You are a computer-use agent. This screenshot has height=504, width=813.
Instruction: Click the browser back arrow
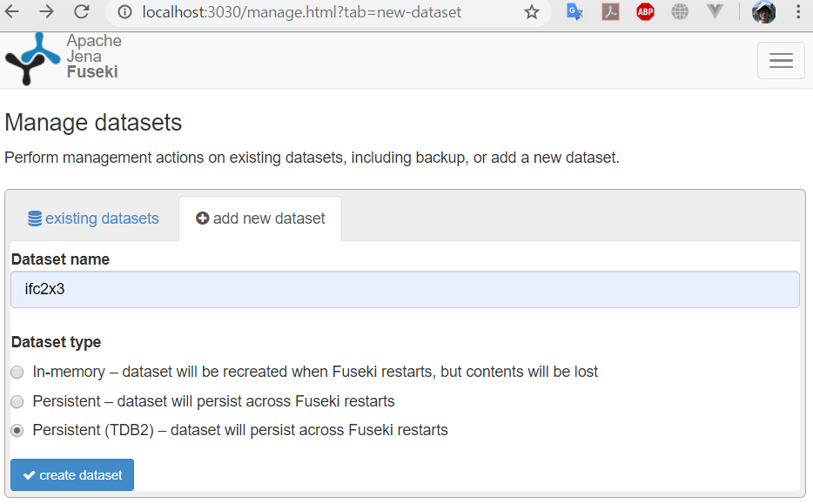[x=11, y=11]
